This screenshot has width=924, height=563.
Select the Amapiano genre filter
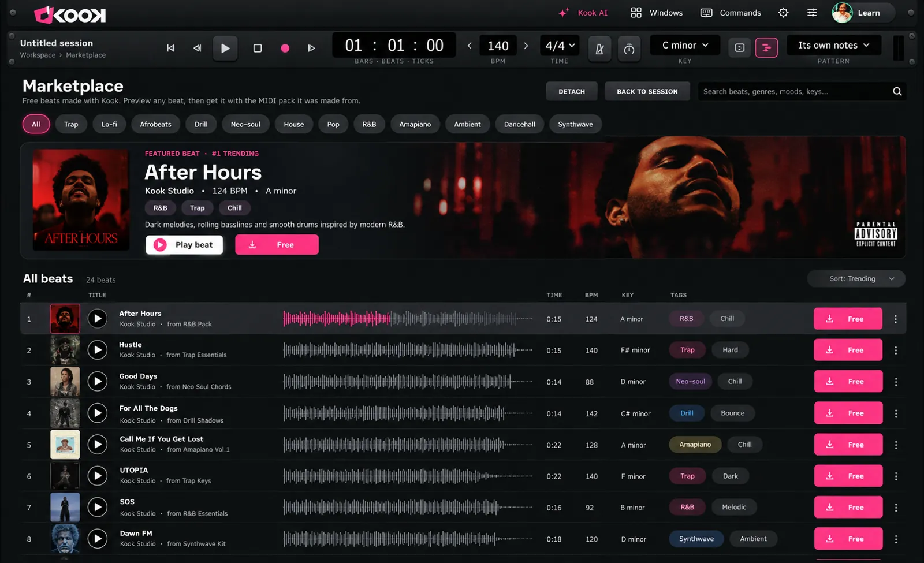(x=415, y=124)
